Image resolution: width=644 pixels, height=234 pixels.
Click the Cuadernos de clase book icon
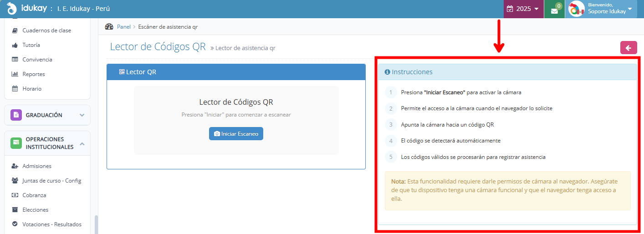(x=15, y=31)
